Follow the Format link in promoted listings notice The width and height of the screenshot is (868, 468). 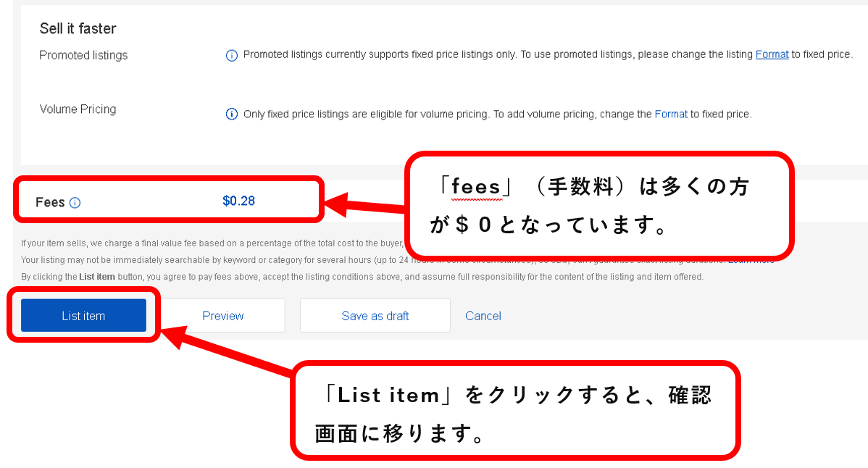click(x=772, y=54)
